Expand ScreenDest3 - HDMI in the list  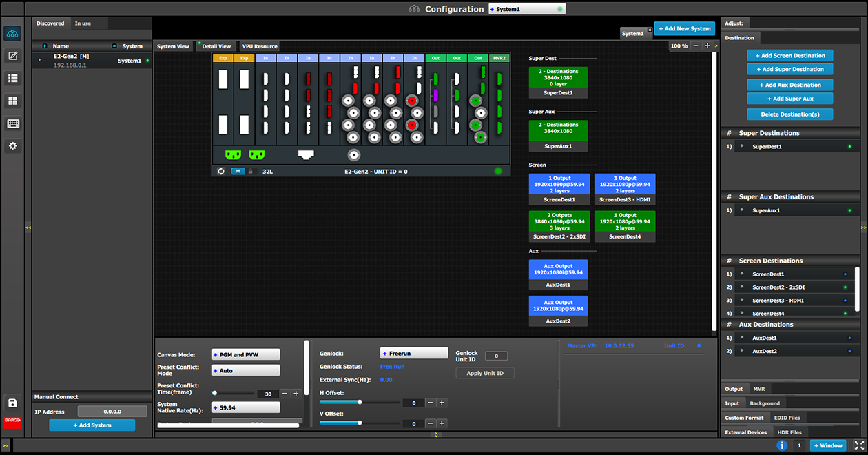point(743,301)
